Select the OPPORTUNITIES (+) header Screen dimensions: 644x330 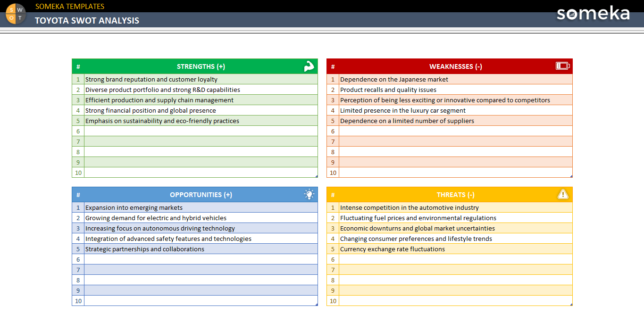(201, 195)
